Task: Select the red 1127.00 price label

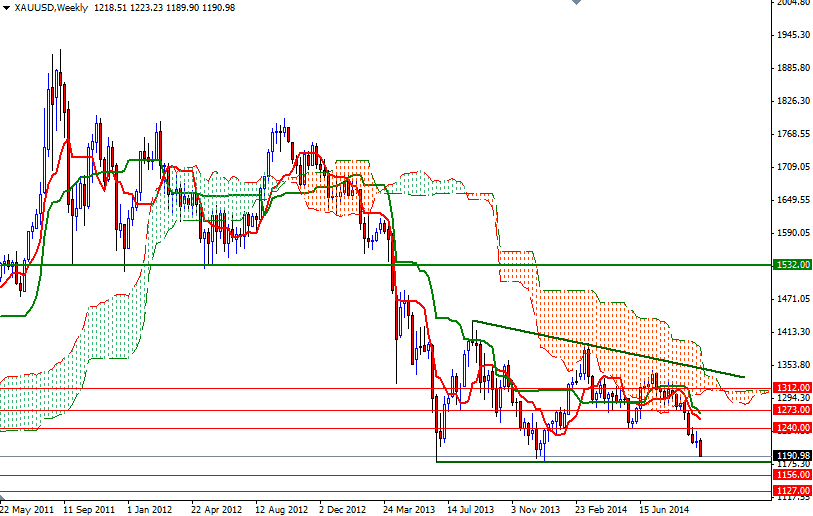Action: tap(791, 491)
